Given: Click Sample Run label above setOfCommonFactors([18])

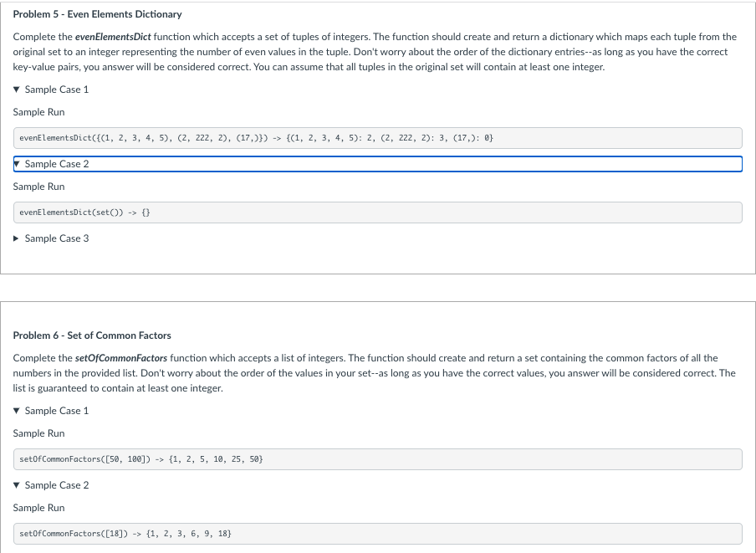Looking at the screenshot, I should (x=38, y=508).
